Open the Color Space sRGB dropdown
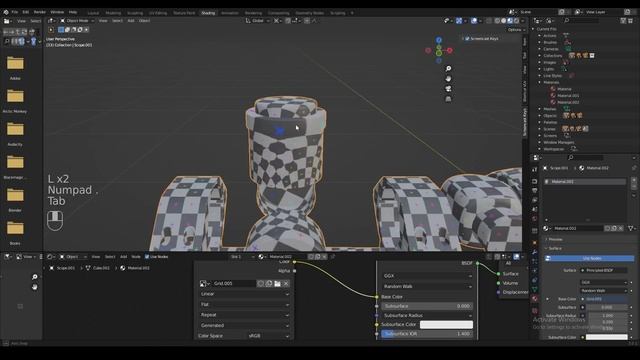Screen dimensions: 640x360 (x=268, y=336)
